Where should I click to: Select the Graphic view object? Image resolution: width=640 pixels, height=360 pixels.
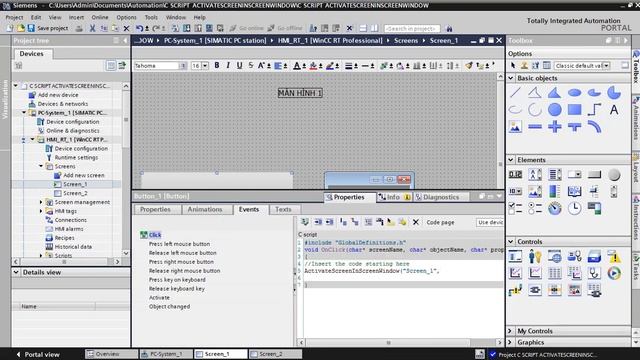(515, 127)
